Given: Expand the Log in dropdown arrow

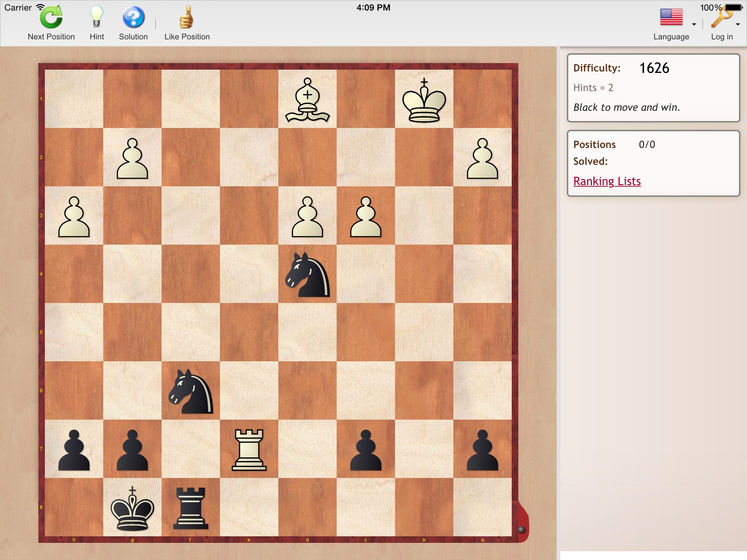Looking at the screenshot, I should coord(738,24).
